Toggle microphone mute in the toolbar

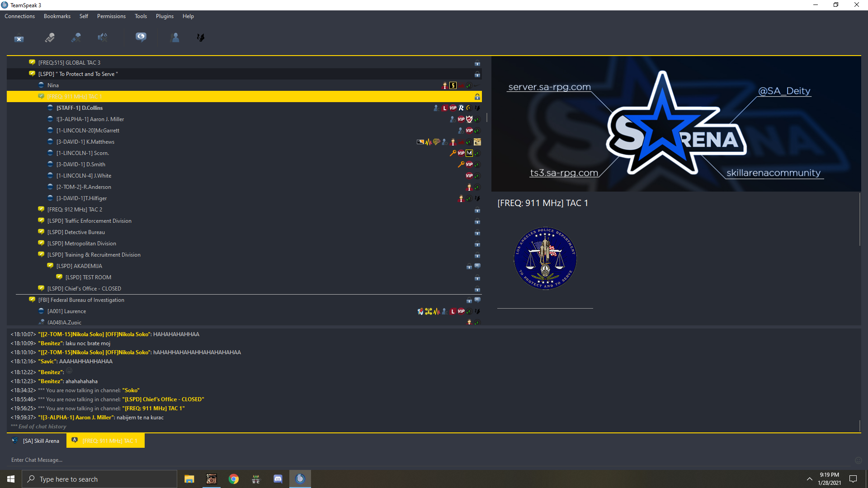(76, 38)
